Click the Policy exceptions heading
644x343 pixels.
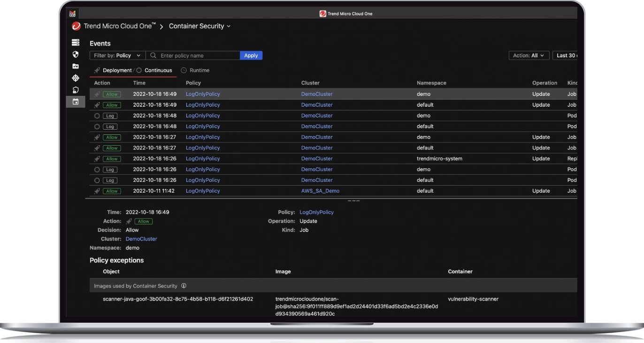(117, 260)
